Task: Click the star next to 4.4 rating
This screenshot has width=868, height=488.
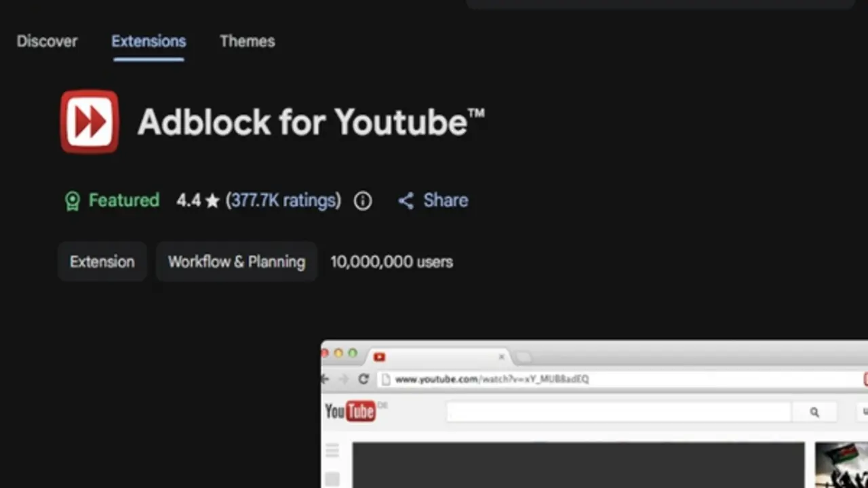Action: pyautogui.click(x=212, y=201)
